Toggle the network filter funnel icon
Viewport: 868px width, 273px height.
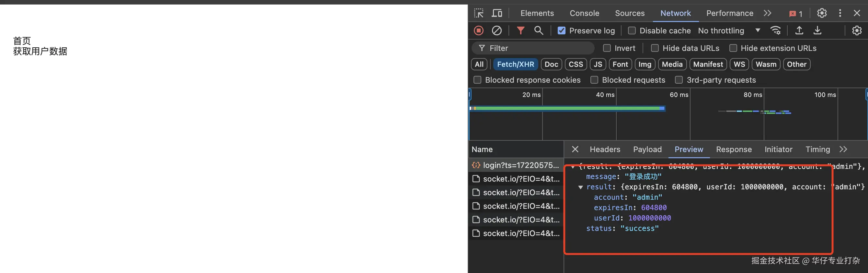click(520, 31)
